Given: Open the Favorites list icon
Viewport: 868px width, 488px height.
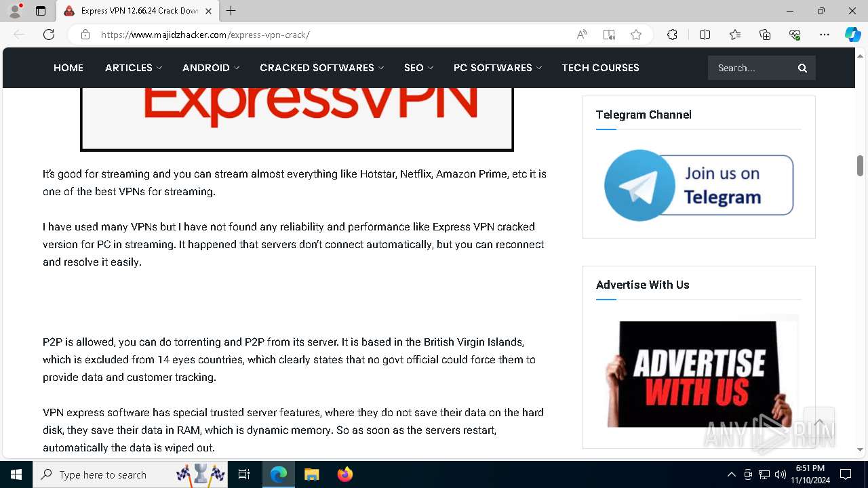Looking at the screenshot, I should click(x=735, y=35).
